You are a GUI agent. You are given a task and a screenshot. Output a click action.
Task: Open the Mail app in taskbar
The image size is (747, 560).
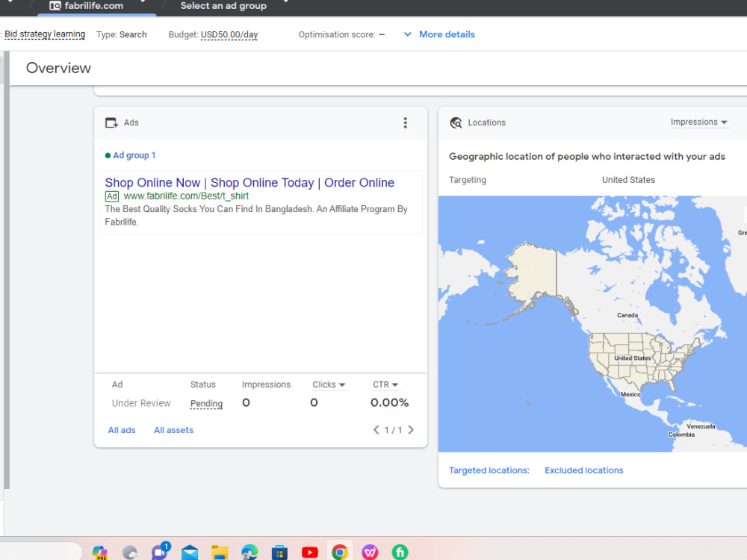click(x=190, y=553)
